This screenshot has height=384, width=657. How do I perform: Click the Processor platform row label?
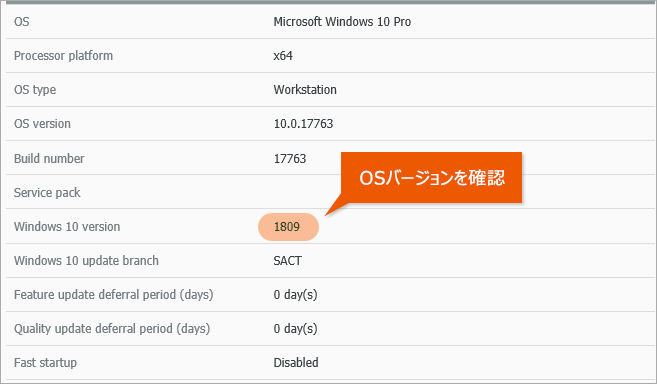click(x=63, y=56)
